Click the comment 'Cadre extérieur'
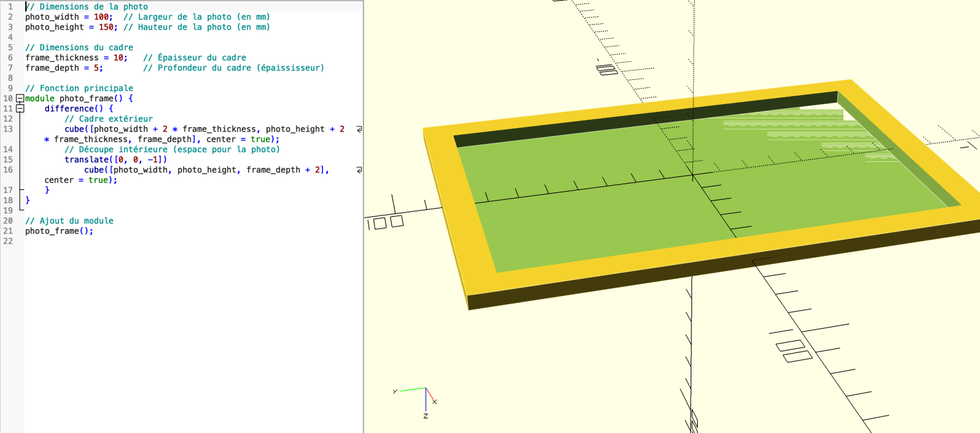This screenshot has height=433, width=980. tap(108, 119)
